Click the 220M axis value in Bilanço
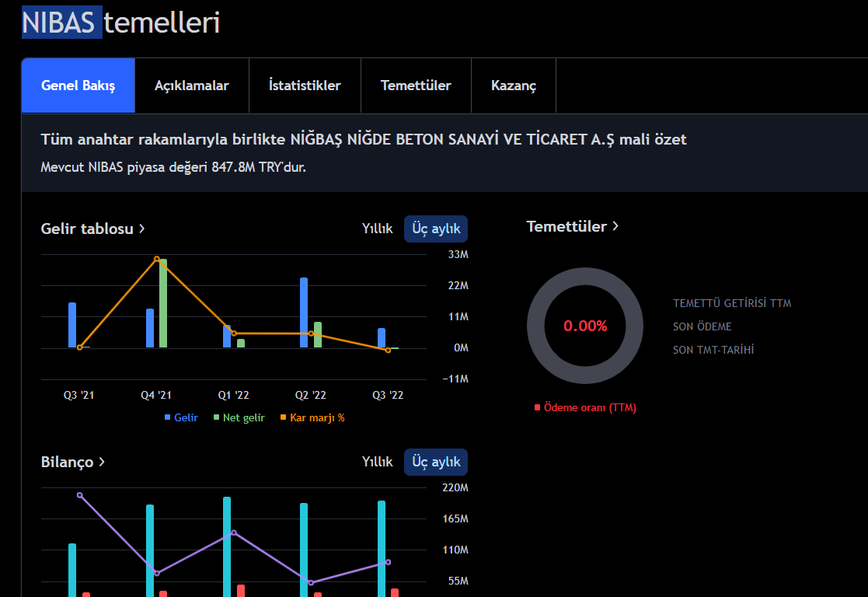The width and height of the screenshot is (868, 597). click(x=455, y=488)
